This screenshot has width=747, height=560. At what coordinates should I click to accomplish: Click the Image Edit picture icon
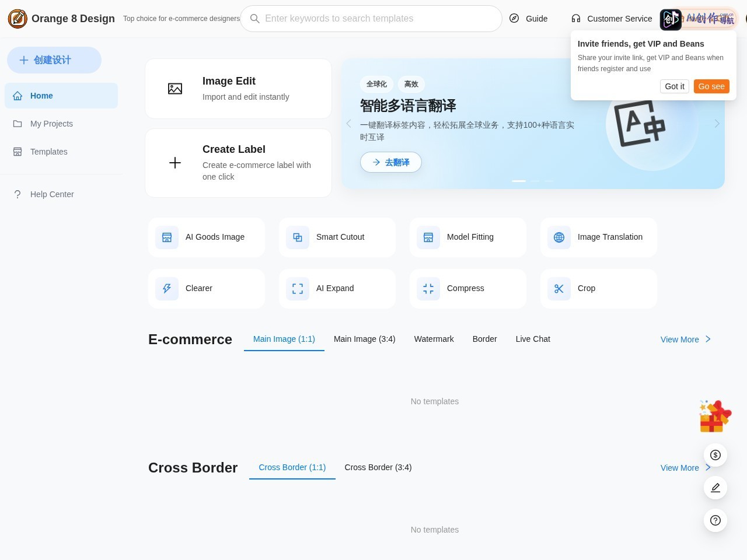pos(175,89)
